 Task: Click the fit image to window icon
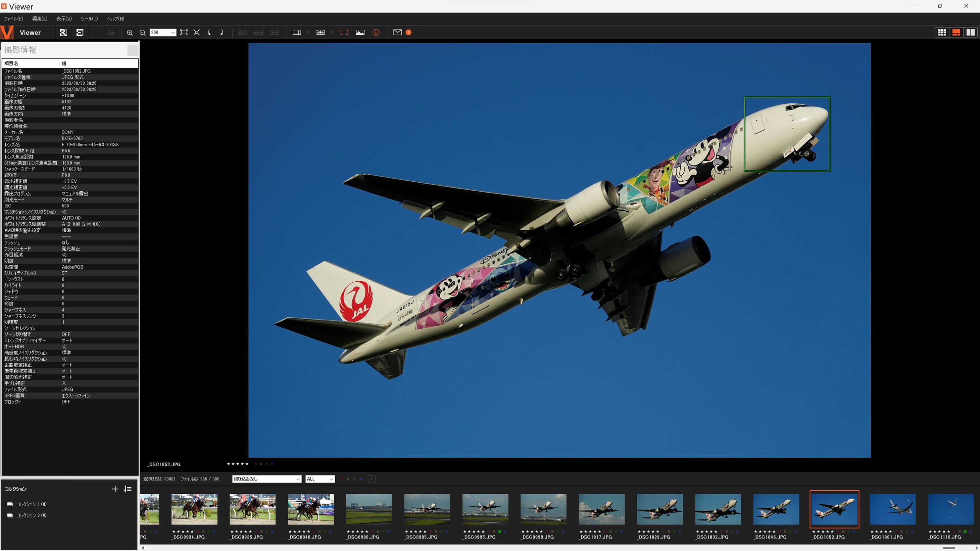(x=184, y=32)
